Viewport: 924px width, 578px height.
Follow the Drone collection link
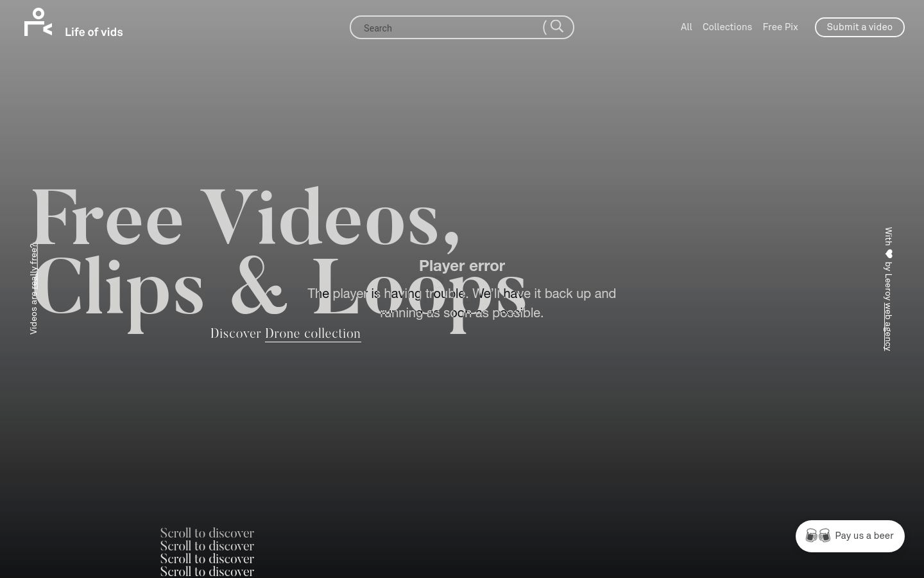coord(312,333)
